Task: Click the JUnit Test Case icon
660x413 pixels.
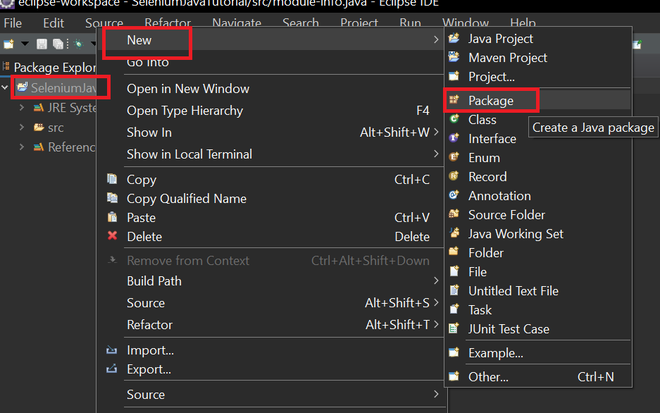Action: pyautogui.click(x=454, y=328)
